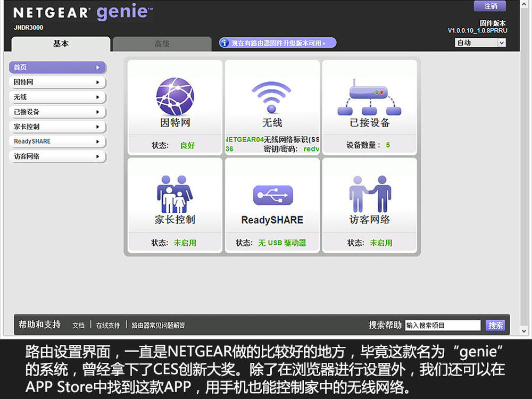The width and height of the screenshot is (532, 399).
Task: Click the 家长控制 tile title
Action: click(175, 220)
